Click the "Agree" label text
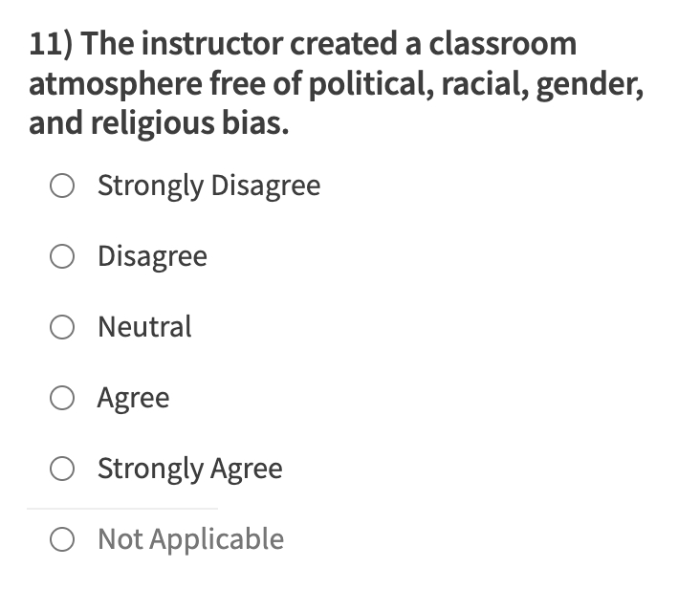 click(x=133, y=398)
